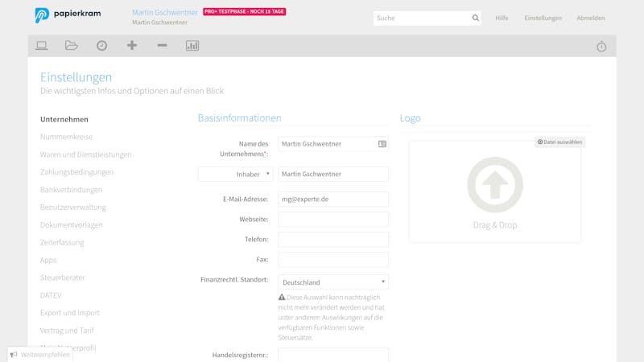Viewport: 644px width, 362px height.
Task: Open Benutzerverwaltung settings
Action: [x=73, y=208]
